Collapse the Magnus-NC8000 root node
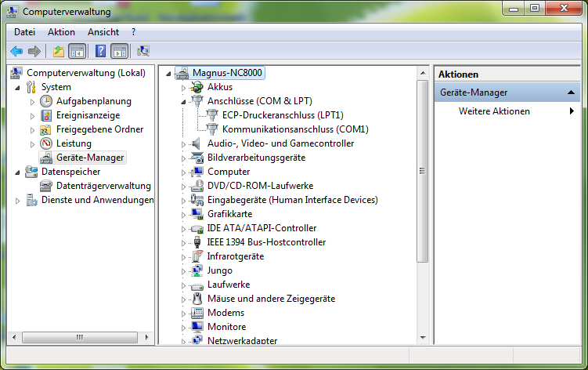The image size is (588, 370). 169,74
